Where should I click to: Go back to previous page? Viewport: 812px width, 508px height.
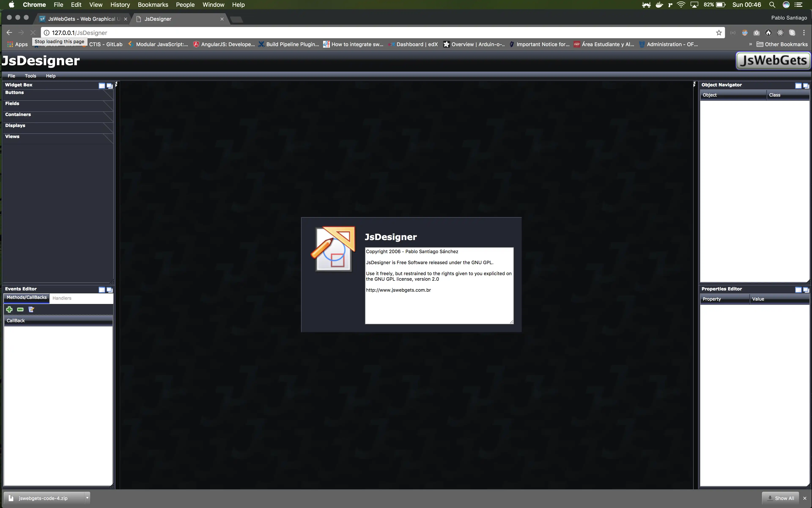click(x=9, y=33)
